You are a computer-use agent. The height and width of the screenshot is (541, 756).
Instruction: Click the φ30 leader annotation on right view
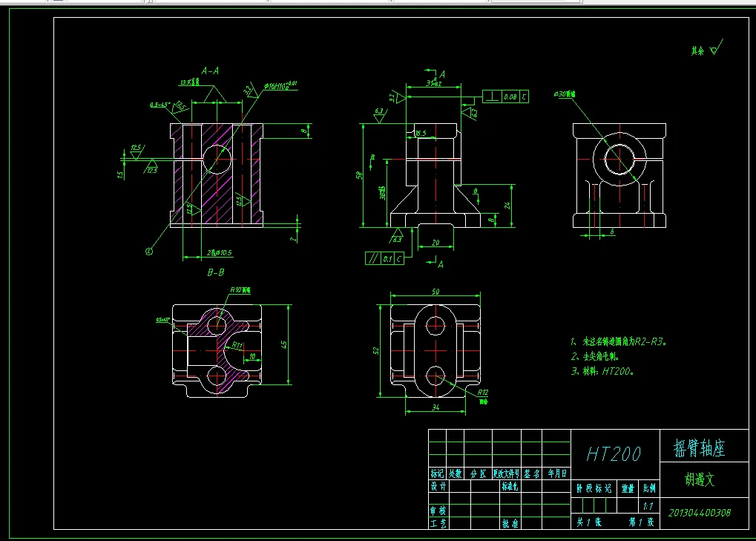click(565, 94)
